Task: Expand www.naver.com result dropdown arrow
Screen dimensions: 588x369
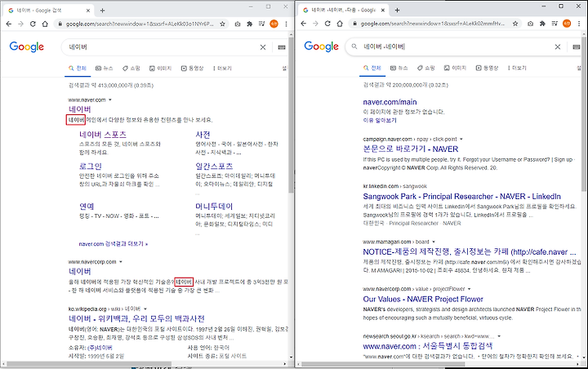Action: (110, 100)
